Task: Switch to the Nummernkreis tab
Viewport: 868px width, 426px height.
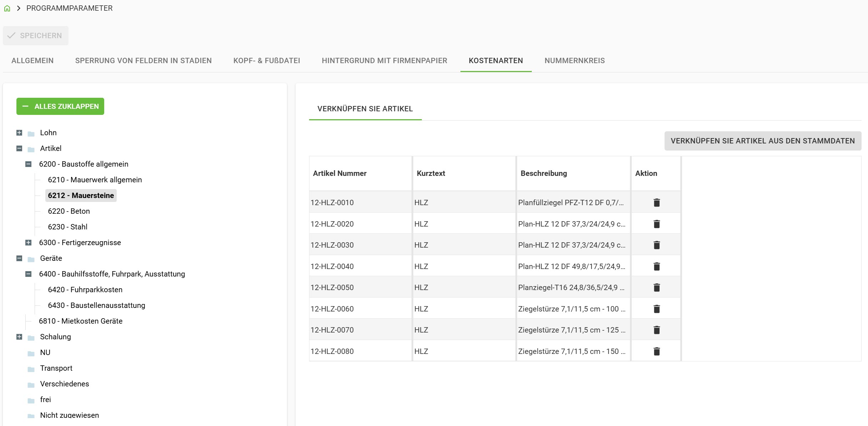Action: click(574, 61)
